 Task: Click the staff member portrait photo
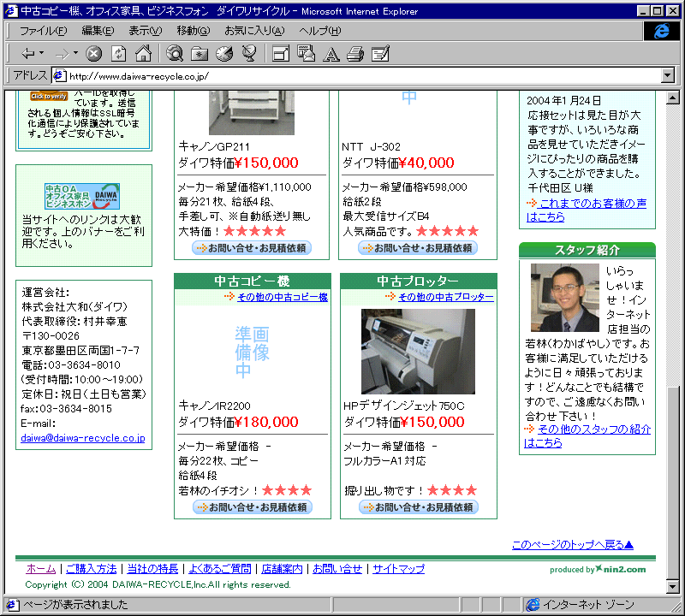565,298
